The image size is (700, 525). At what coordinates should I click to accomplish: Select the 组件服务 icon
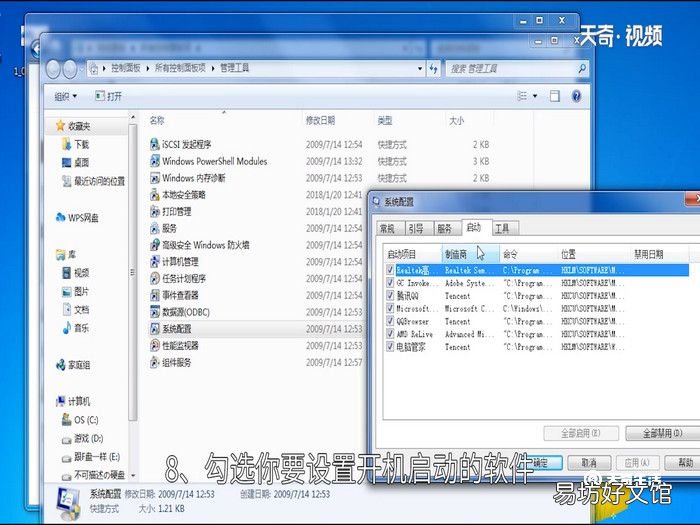pos(154,362)
